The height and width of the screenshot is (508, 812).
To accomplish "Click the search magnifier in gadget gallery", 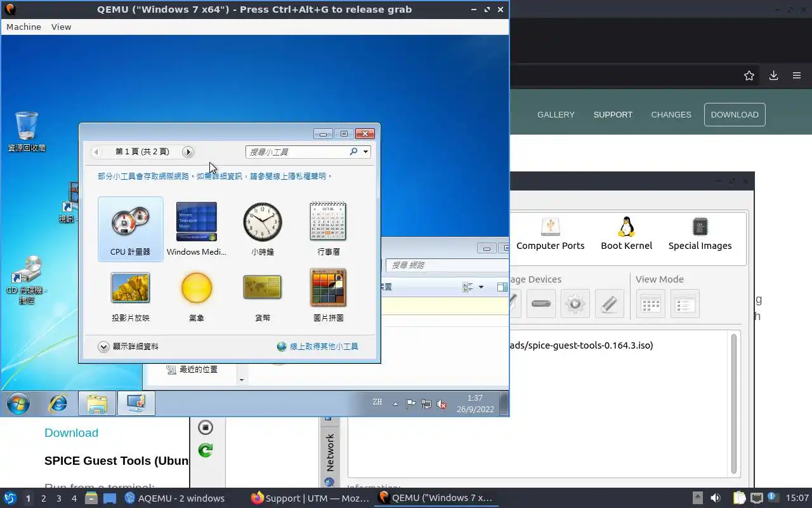I will click(x=353, y=152).
